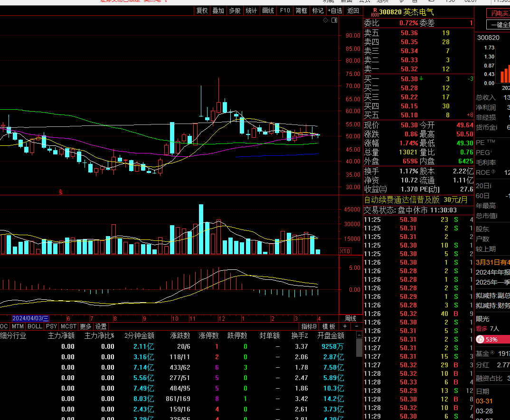Sort table by 主力净比% column
Screen dimensions: 510x420
click(99, 336)
